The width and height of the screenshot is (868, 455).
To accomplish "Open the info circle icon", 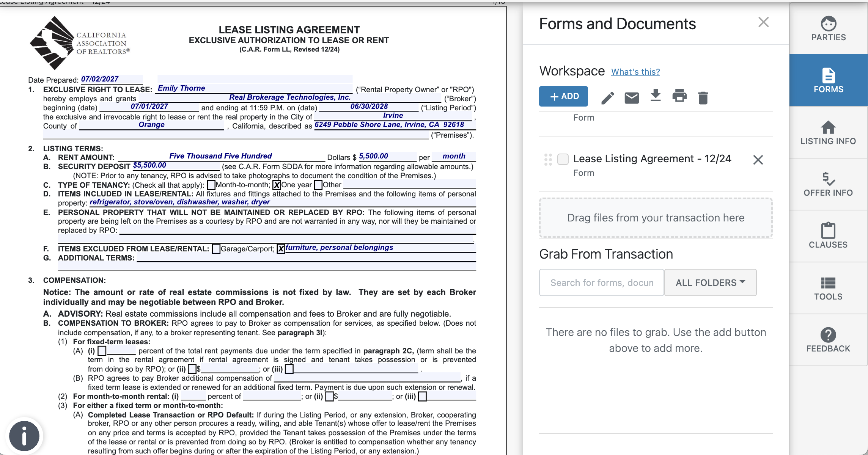I will 24,436.
